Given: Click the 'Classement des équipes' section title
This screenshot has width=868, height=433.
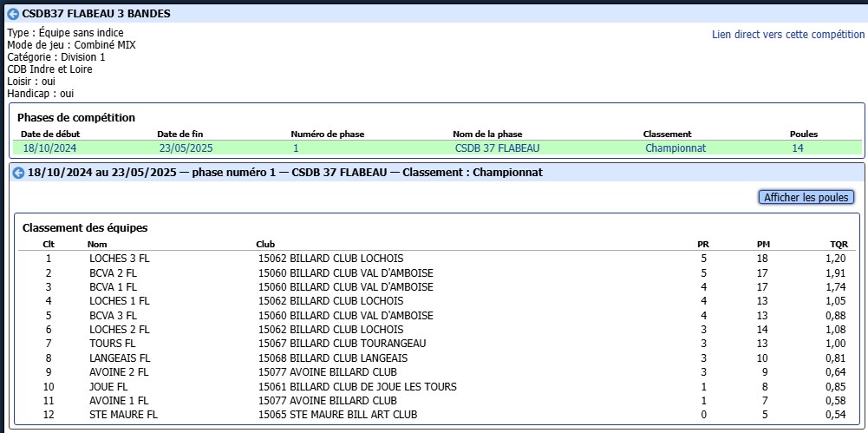Looking at the screenshot, I should tap(85, 228).
